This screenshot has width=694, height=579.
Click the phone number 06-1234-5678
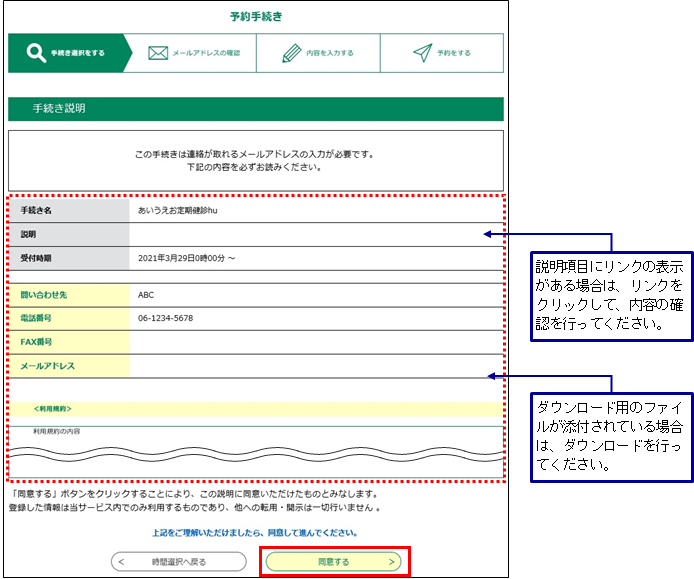coord(165,319)
